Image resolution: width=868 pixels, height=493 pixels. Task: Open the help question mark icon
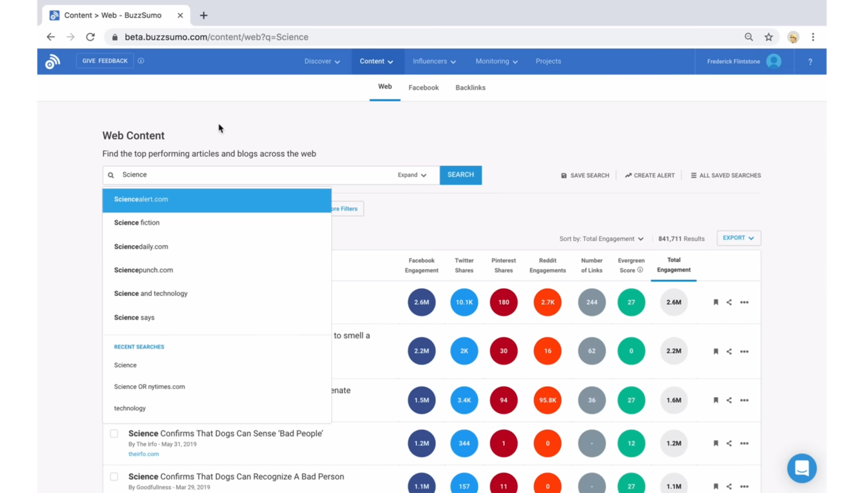click(x=810, y=62)
